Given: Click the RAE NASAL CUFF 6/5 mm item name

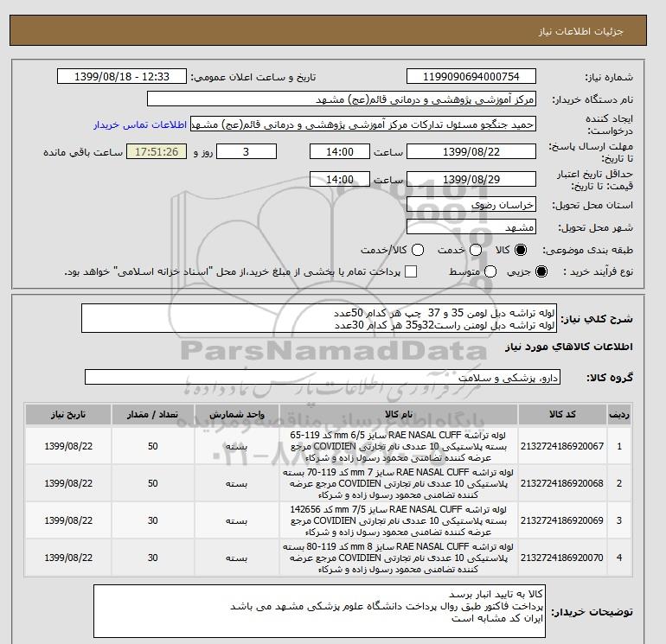Looking at the screenshot, I should pos(399,446).
